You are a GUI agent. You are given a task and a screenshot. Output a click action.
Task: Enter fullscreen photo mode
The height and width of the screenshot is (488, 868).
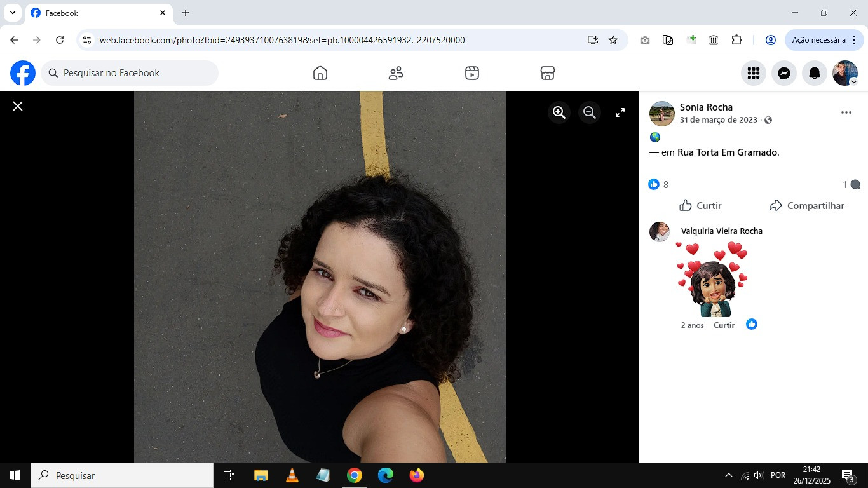pos(620,112)
